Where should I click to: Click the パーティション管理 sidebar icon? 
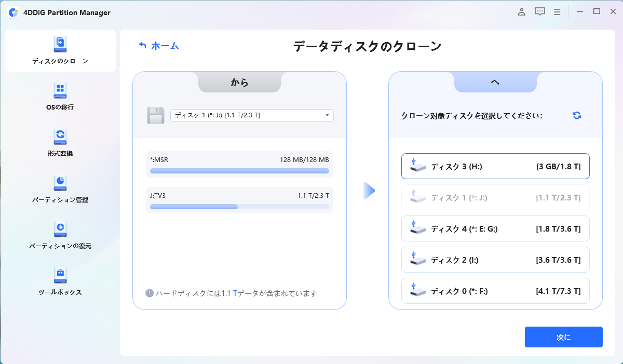click(60, 183)
